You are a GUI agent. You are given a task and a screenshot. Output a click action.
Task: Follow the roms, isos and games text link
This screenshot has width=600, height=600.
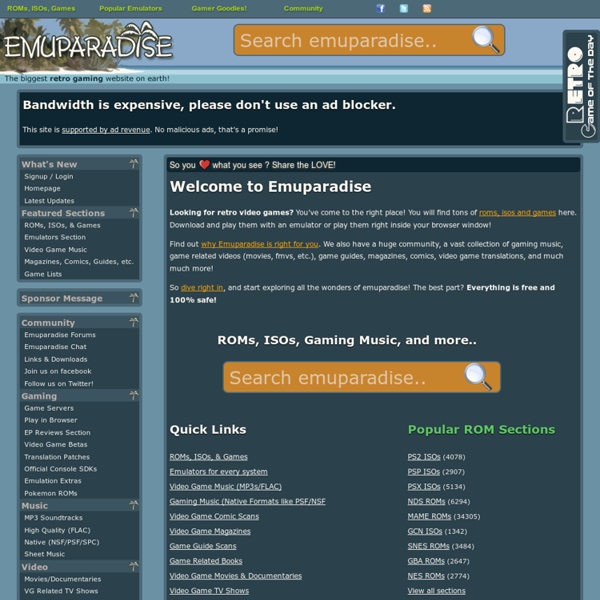517,212
